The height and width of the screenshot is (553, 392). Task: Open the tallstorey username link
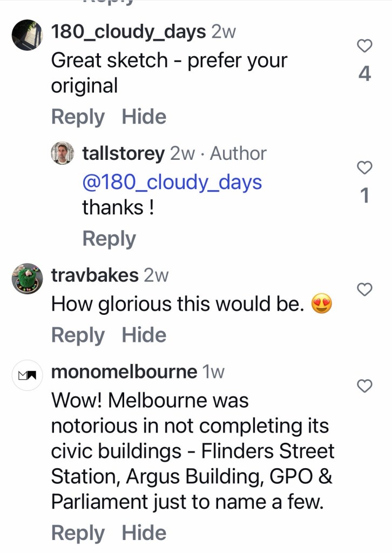[x=124, y=154]
